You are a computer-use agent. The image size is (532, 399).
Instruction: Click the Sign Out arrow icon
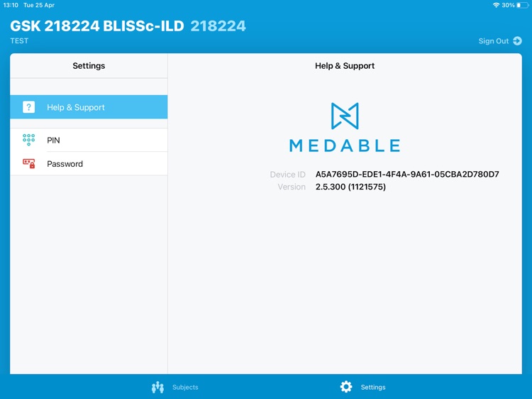[517, 40]
